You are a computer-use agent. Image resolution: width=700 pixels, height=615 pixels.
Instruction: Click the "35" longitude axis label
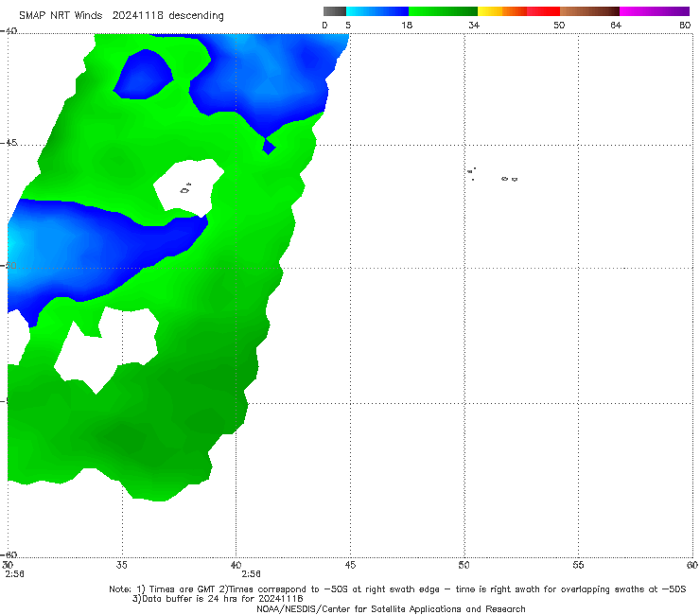122,565
